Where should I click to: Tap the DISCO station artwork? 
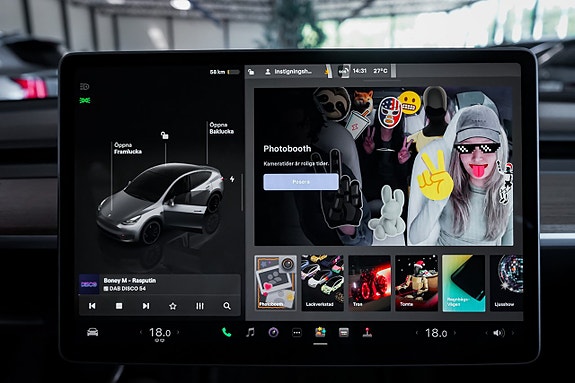pos(89,284)
